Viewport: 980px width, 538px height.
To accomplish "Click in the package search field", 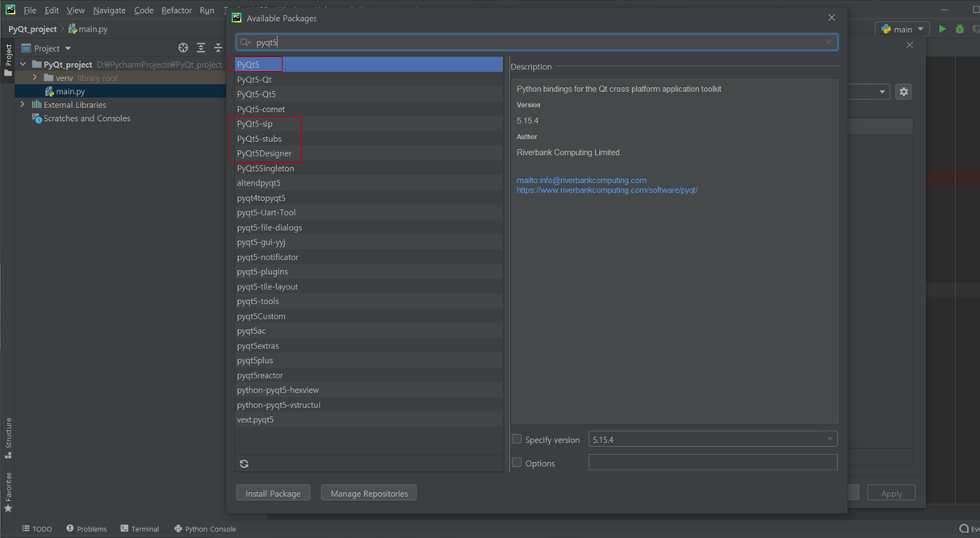I will point(537,42).
